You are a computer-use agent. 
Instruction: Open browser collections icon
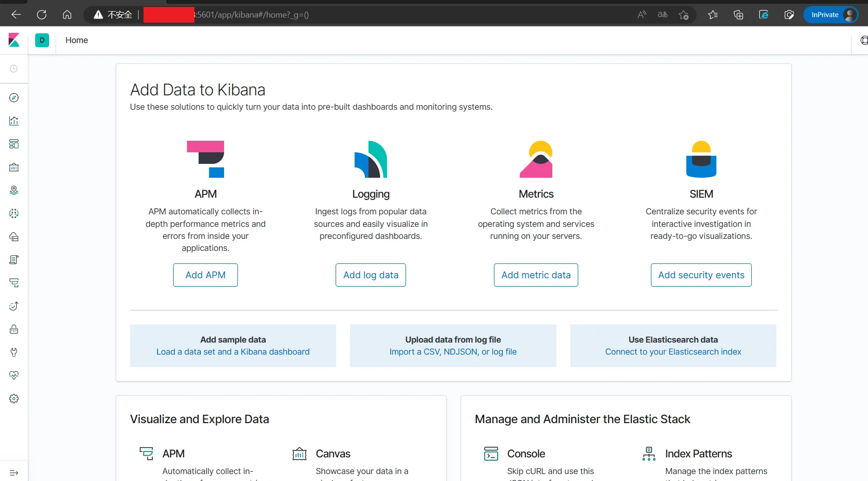pyautogui.click(x=738, y=15)
